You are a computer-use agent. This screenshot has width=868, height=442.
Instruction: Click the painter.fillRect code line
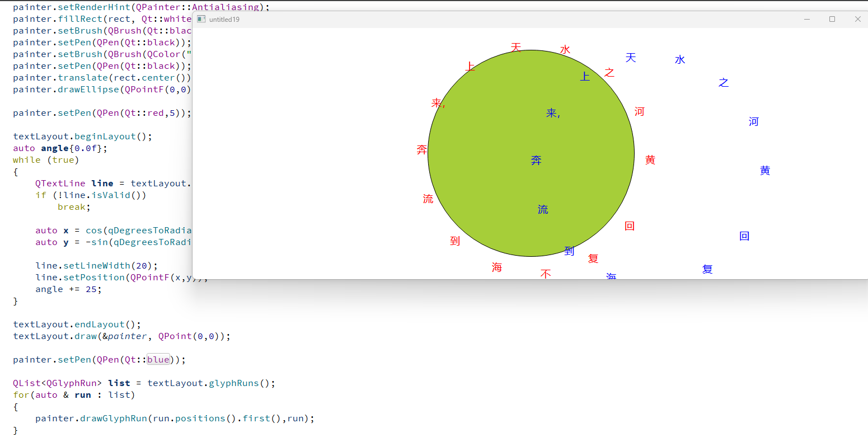click(x=102, y=19)
